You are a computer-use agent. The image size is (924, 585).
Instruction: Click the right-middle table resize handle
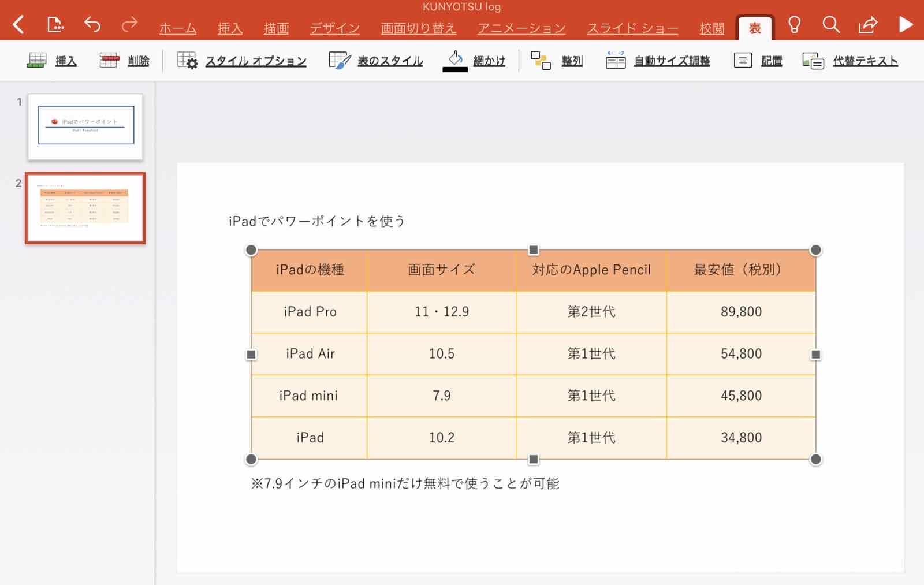(x=815, y=354)
